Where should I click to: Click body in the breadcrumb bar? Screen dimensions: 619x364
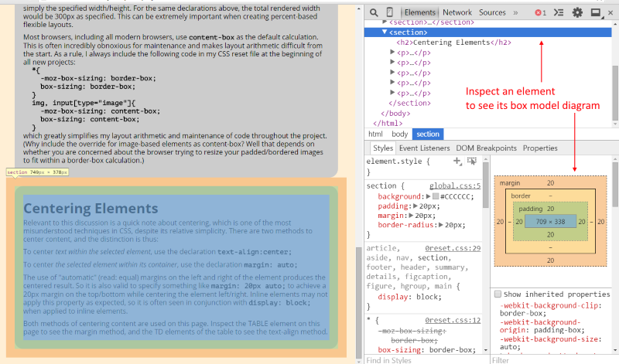click(x=399, y=134)
